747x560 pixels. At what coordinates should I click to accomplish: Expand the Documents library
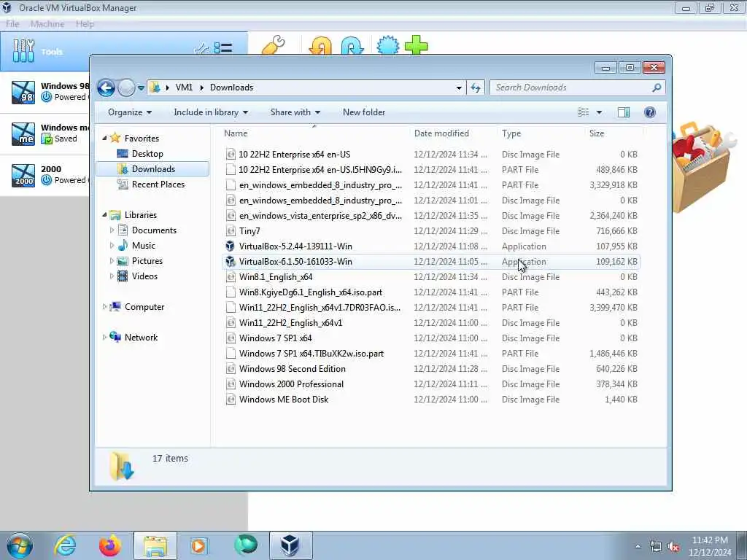click(112, 230)
